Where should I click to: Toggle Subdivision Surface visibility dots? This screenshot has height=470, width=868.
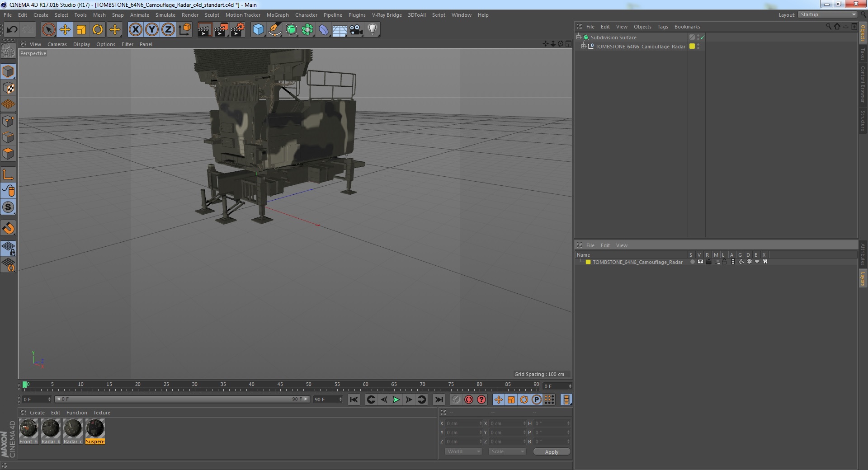[698, 37]
